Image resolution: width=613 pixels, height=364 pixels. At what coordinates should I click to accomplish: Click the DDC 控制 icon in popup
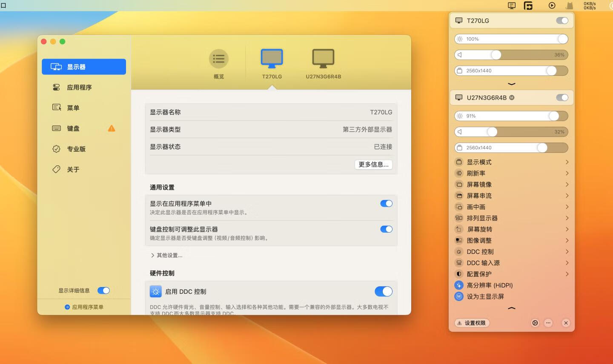coord(459,252)
